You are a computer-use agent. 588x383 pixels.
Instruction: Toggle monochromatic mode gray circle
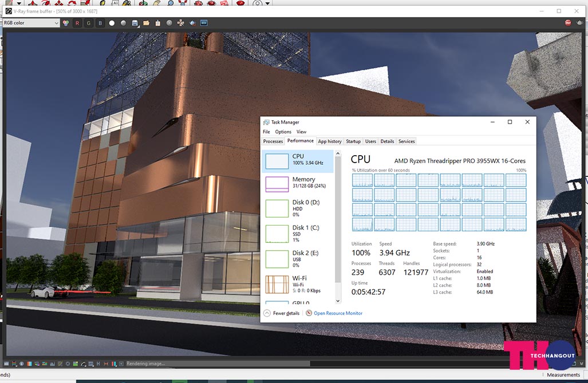[x=123, y=23]
